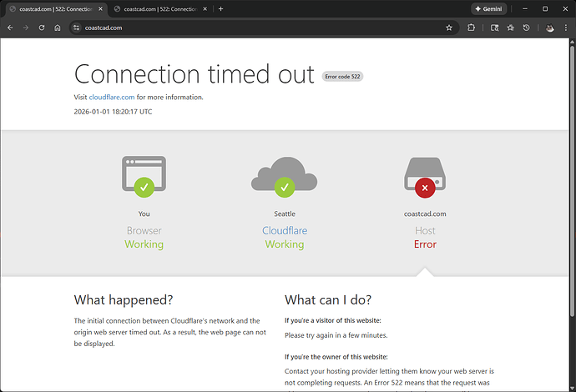
Task: Switch to the second coastcad.com tab
Action: 154,8
